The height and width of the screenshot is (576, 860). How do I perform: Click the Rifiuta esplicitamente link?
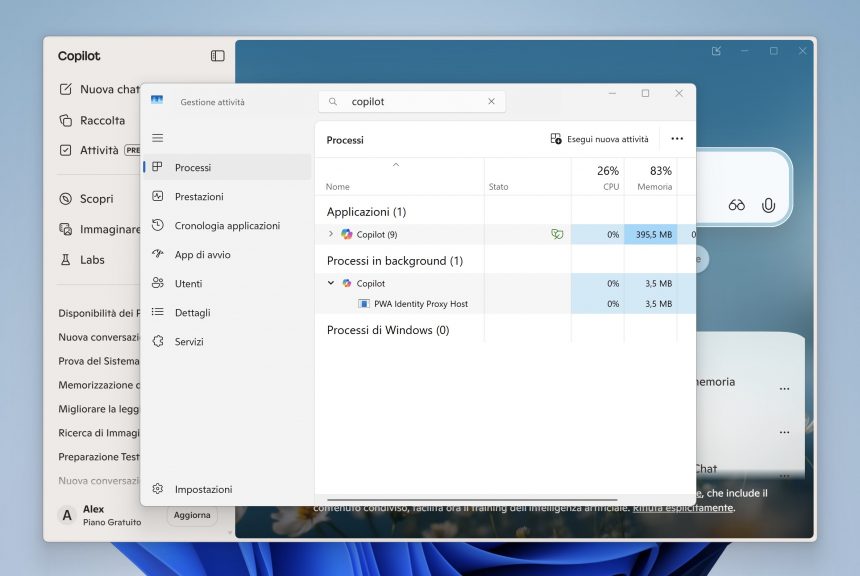[x=683, y=508]
